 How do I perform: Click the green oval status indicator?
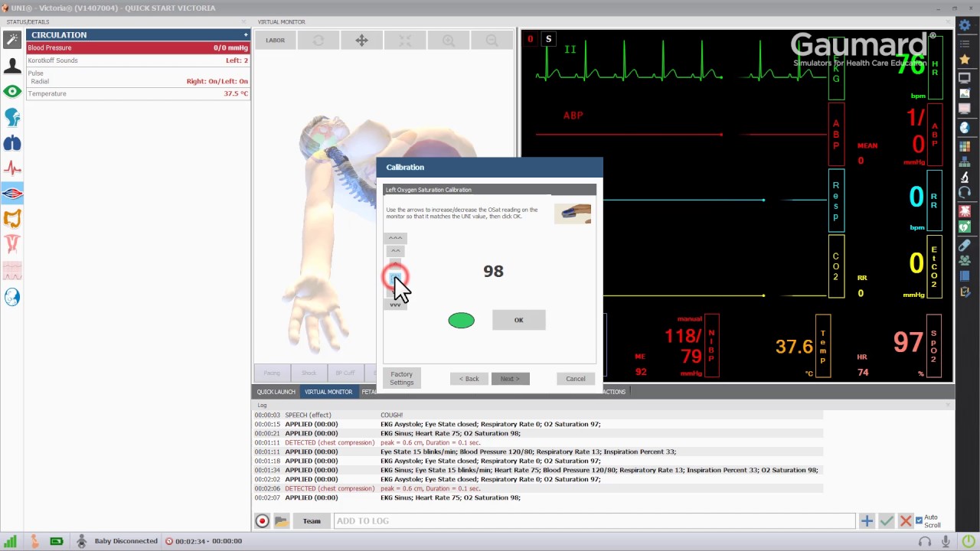(461, 320)
